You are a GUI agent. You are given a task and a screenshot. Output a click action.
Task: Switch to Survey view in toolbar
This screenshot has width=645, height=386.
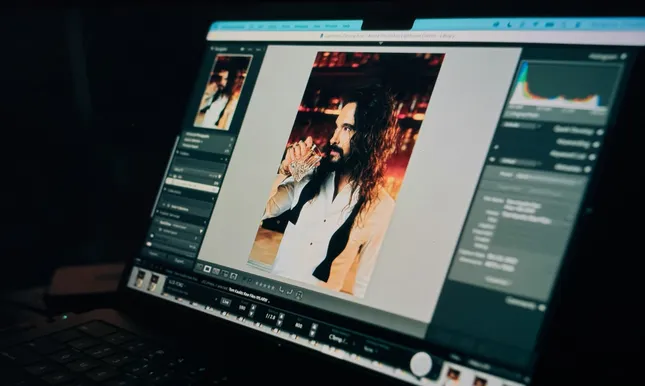pyautogui.click(x=225, y=273)
